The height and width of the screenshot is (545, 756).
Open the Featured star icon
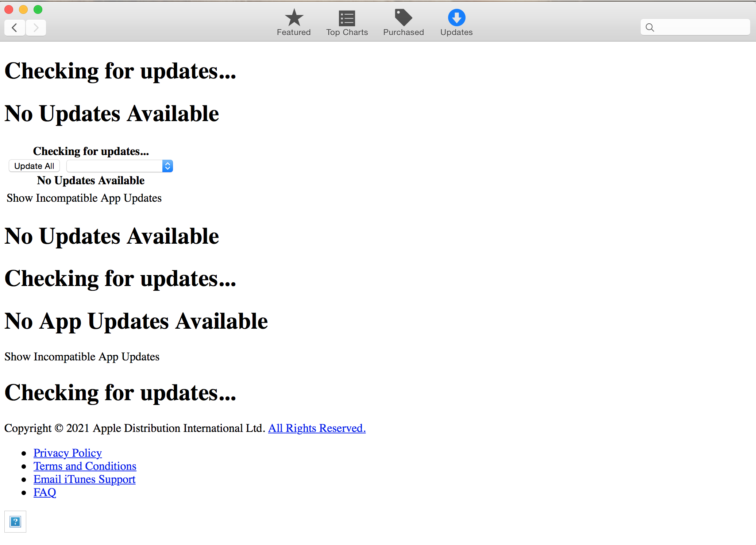[x=294, y=18]
